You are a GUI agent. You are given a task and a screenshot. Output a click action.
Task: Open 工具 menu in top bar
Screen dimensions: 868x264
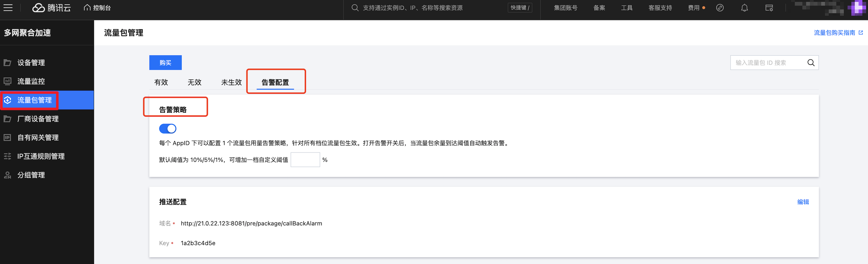627,8
